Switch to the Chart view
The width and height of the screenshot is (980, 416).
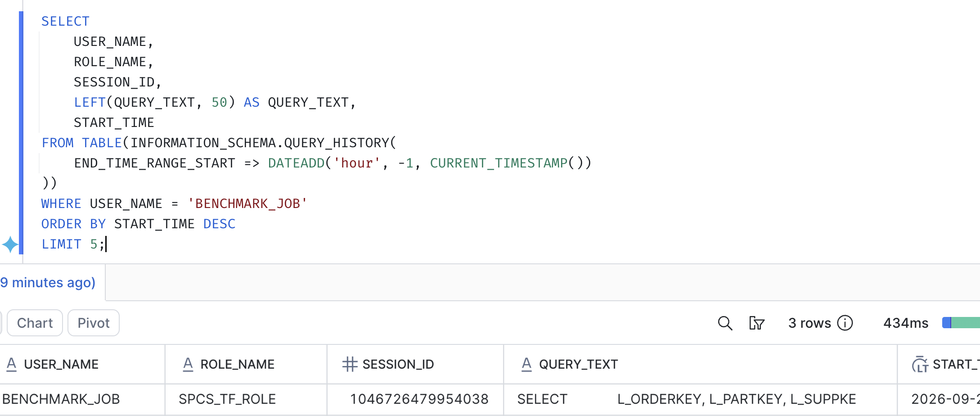click(35, 323)
